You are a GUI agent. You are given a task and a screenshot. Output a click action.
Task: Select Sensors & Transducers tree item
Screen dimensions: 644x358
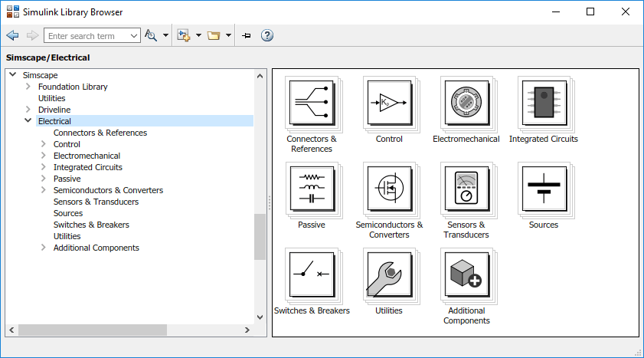[96, 202]
